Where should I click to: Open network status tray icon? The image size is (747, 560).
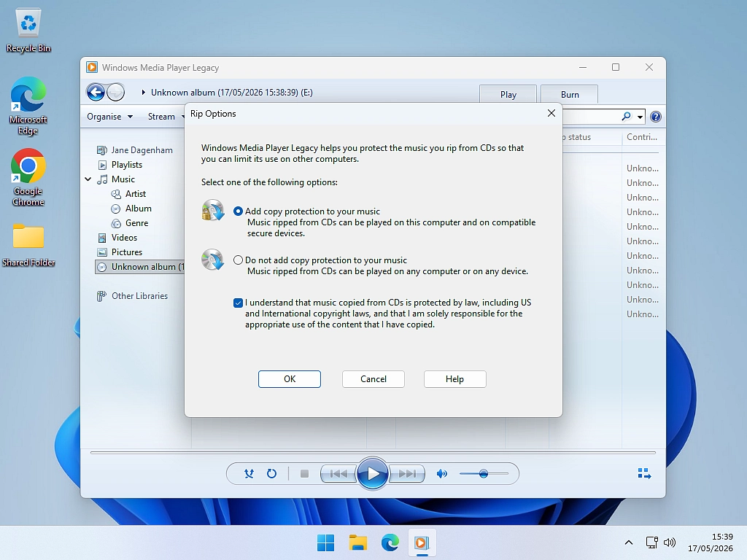coord(651,542)
